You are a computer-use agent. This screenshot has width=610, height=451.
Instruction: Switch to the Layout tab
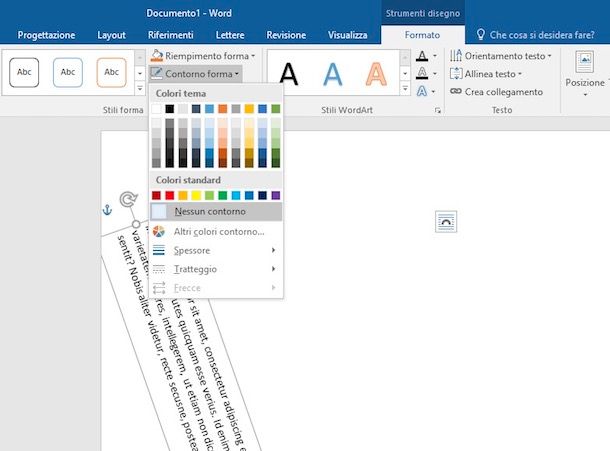111,35
